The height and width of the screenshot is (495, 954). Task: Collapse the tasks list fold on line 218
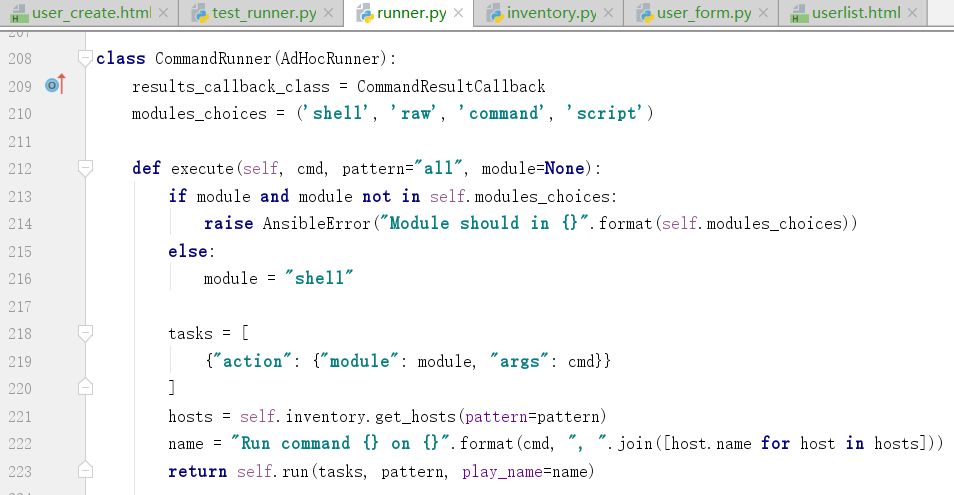(85, 333)
